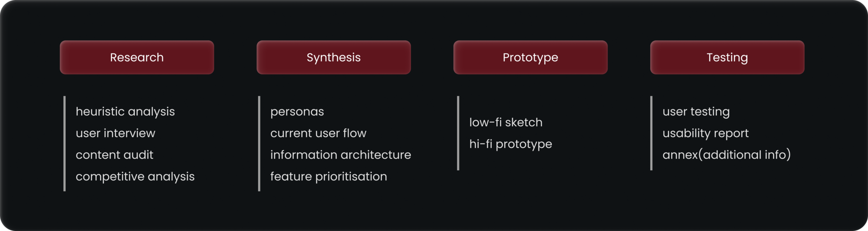Click the Testing header button
The image size is (868, 231).
(x=727, y=57)
